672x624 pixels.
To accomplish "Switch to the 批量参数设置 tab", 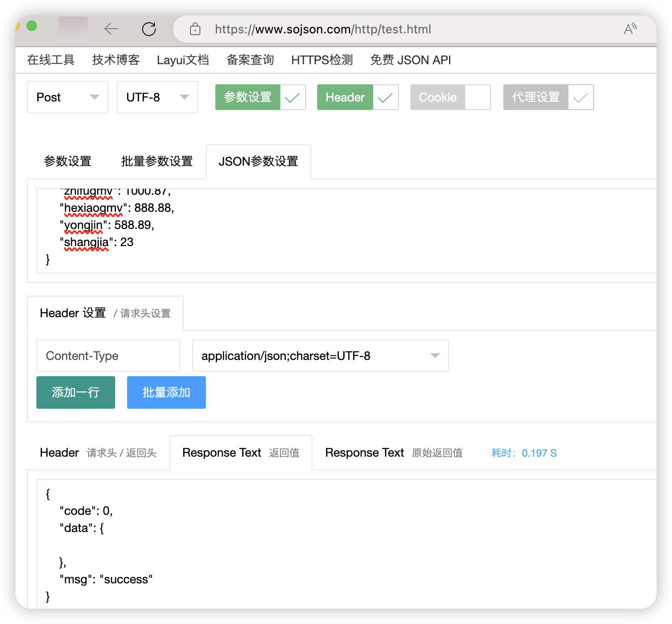I will coord(157,161).
